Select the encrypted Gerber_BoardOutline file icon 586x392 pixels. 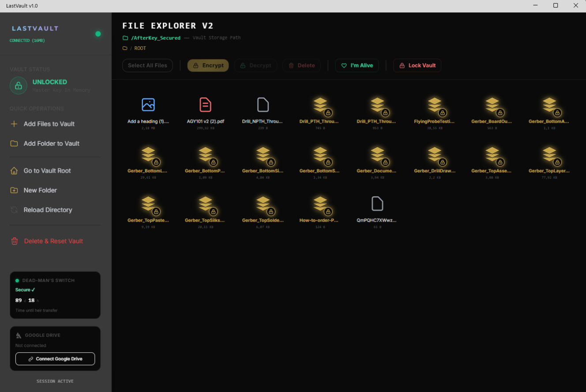(492, 105)
